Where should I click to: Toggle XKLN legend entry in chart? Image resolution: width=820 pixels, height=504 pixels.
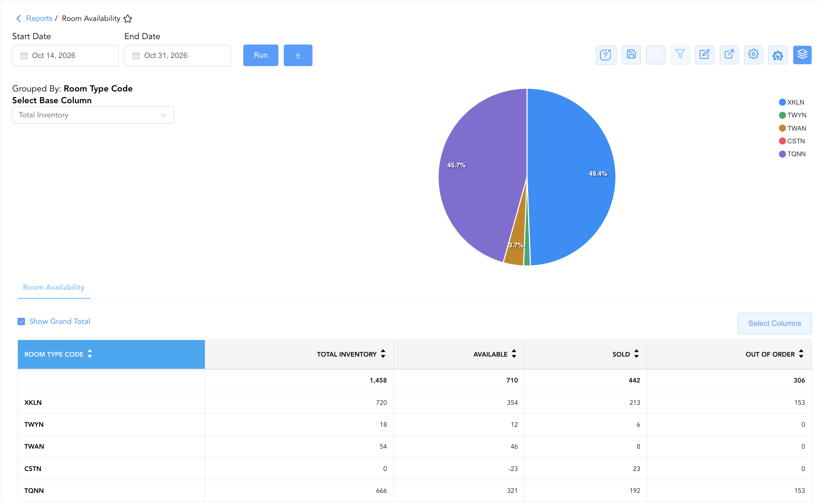click(x=792, y=102)
